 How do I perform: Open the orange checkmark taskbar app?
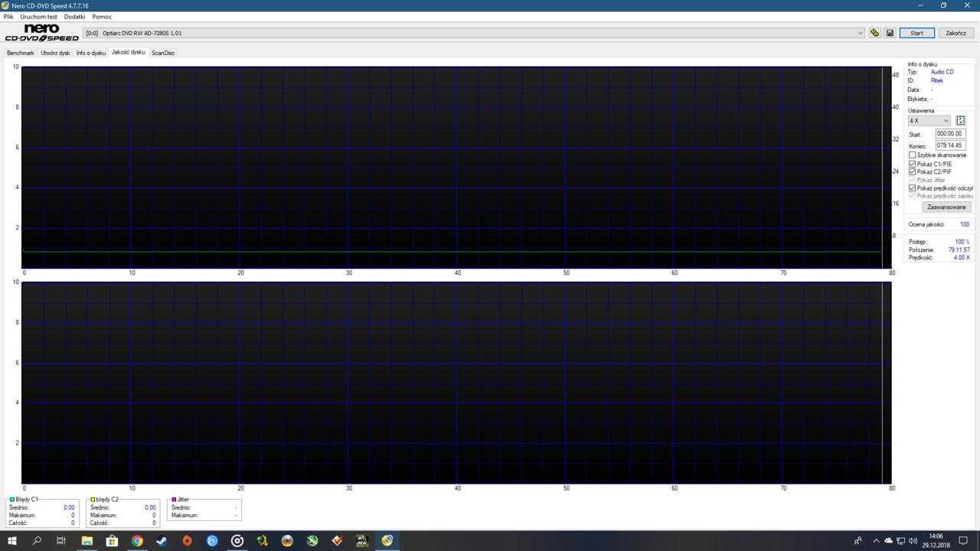(x=337, y=540)
